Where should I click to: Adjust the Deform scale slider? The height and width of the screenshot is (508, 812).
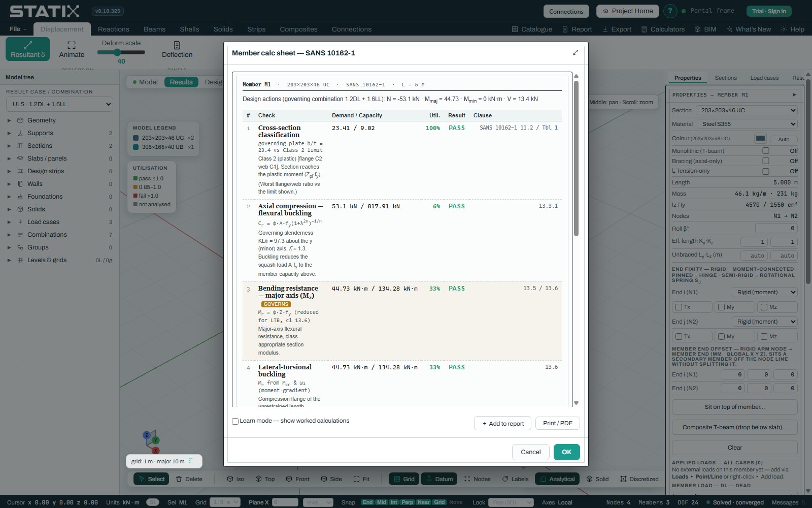121,52
